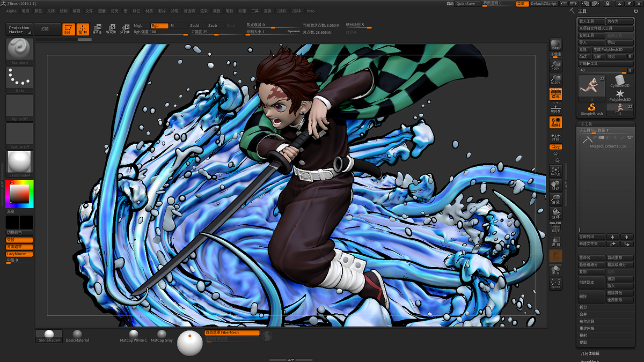Select the Move (M) gizmo icon
This screenshot has height=362, width=644.
click(x=98, y=29)
